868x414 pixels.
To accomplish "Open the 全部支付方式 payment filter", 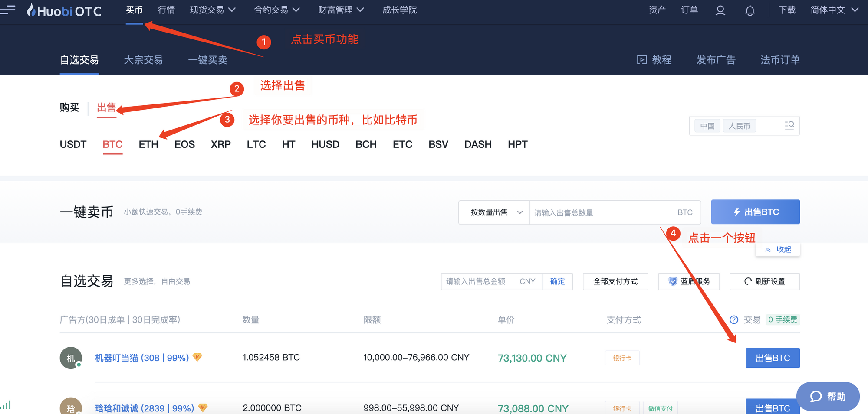I will point(615,282).
